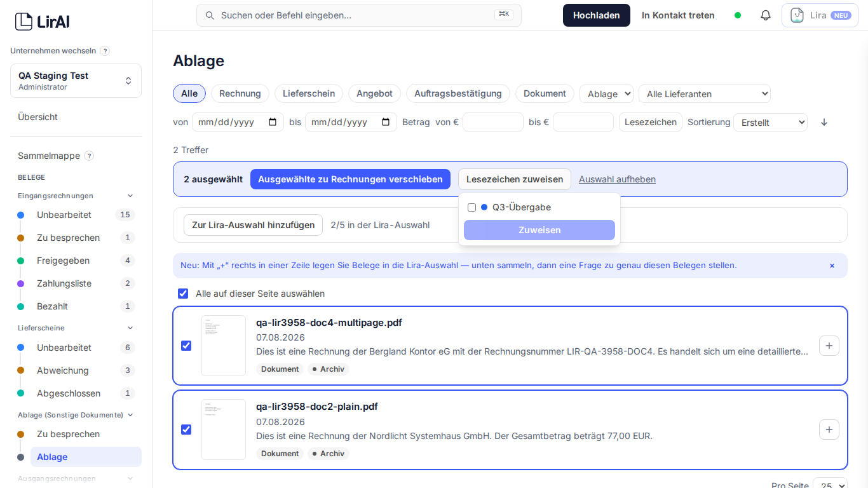Uncheck Alle auf dieser Seite auswählen
868x488 pixels.
click(183, 294)
